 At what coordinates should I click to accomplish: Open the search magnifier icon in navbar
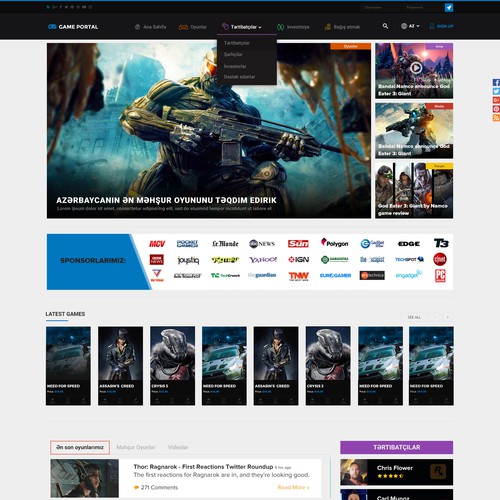pos(385,26)
